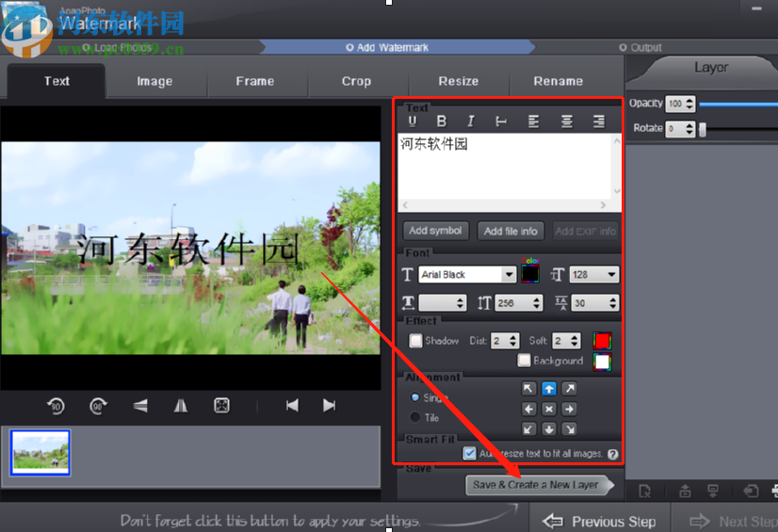The width and height of the screenshot is (778, 532).
Task: Uncheck auto resize text to fit
Action: coord(469,454)
